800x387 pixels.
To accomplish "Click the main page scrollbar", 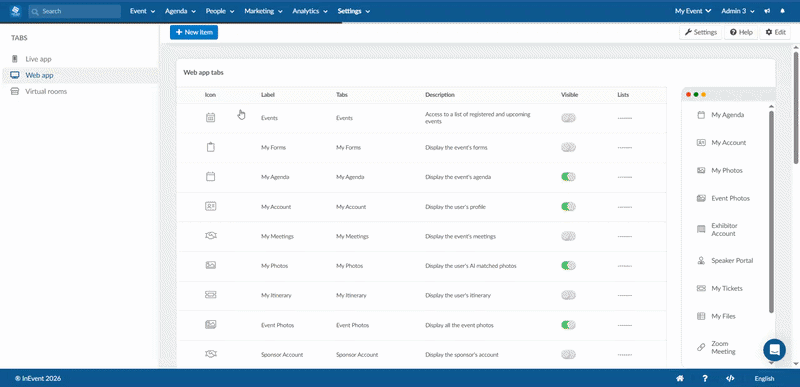I will pos(795,107).
